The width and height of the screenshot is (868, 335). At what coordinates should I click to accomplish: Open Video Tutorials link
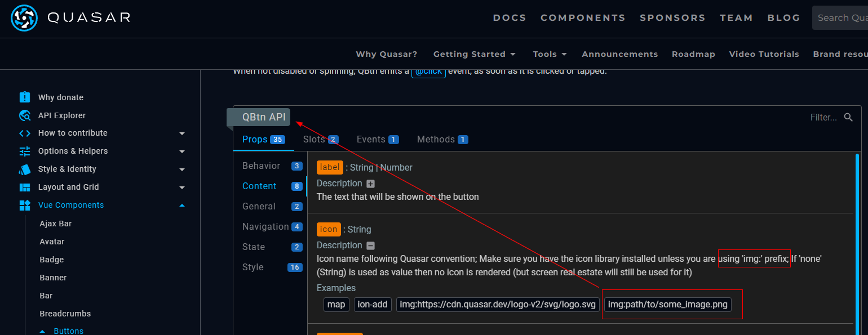[764, 54]
